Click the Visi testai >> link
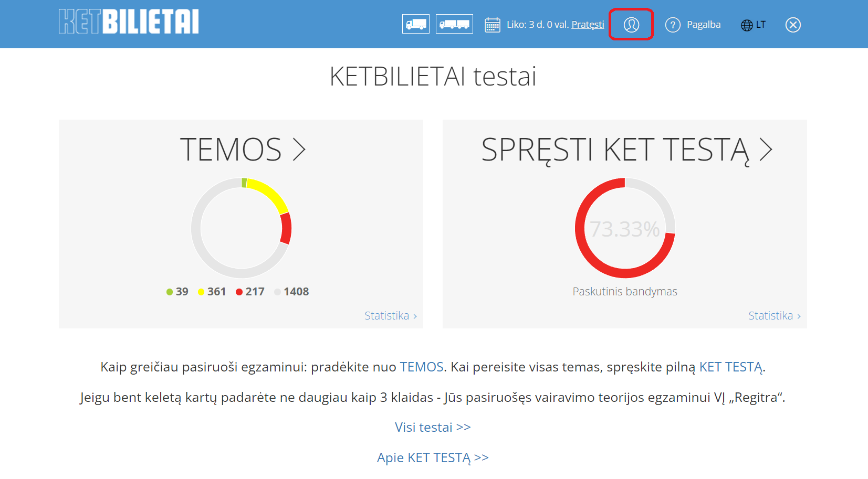868x479 pixels. pos(433,427)
